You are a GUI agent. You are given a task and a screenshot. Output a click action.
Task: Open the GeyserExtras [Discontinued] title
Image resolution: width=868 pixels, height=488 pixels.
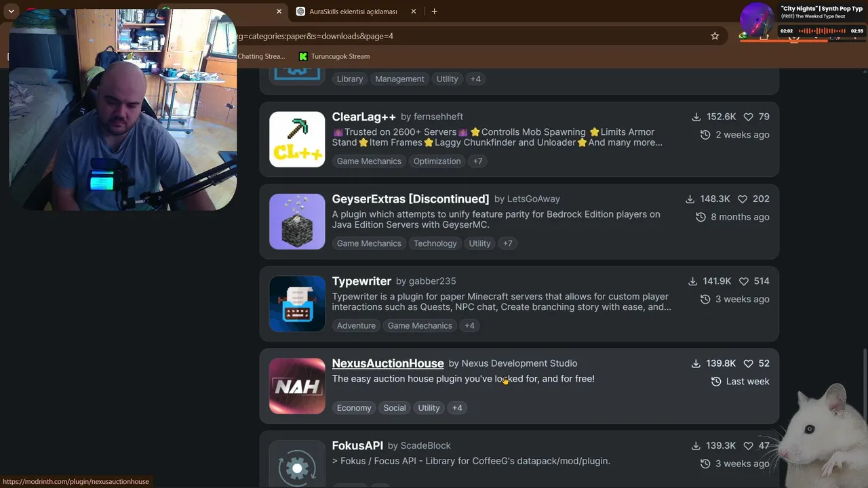tap(410, 199)
